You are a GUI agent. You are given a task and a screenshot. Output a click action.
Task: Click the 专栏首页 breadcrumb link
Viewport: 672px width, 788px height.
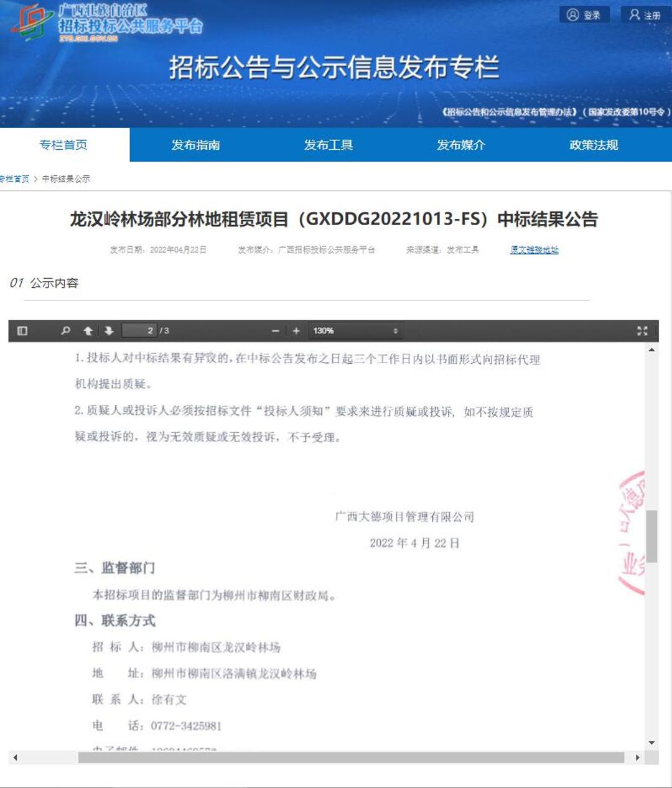click(x=14, y=179)
